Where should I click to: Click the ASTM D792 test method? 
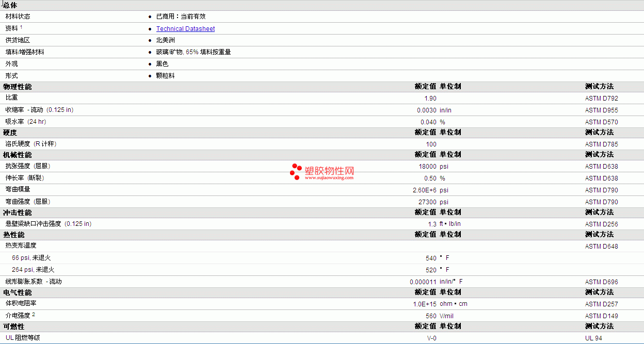(602, 99)
